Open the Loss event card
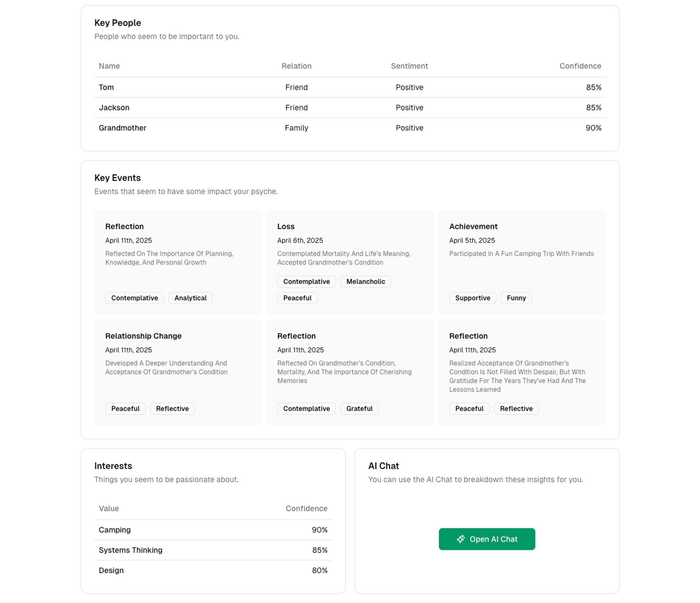 pyautogui.click(x=350, y=245)
